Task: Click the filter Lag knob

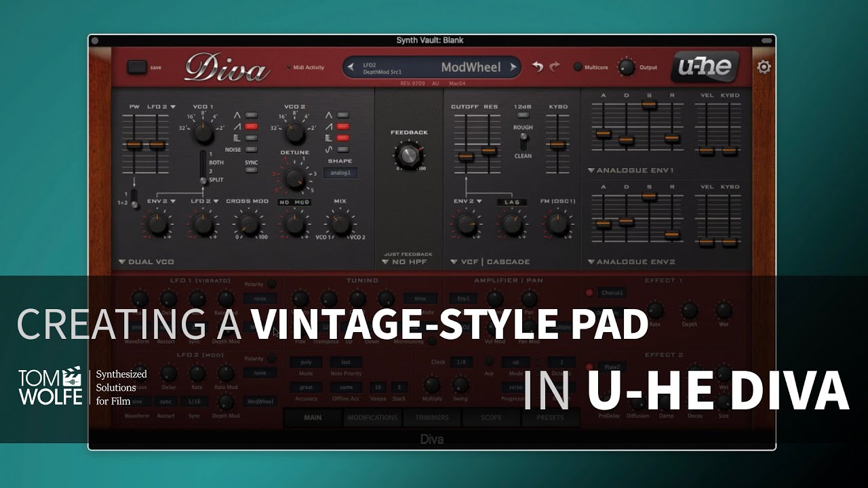Action: (512, 224)
